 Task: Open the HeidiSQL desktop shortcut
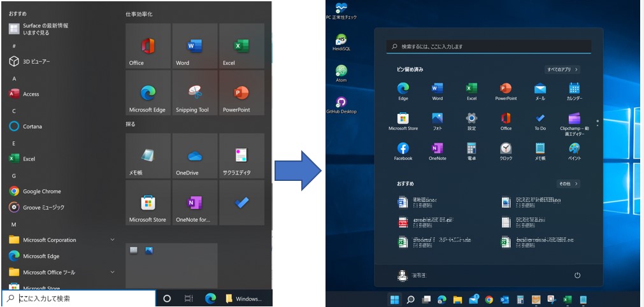[341, 42]
